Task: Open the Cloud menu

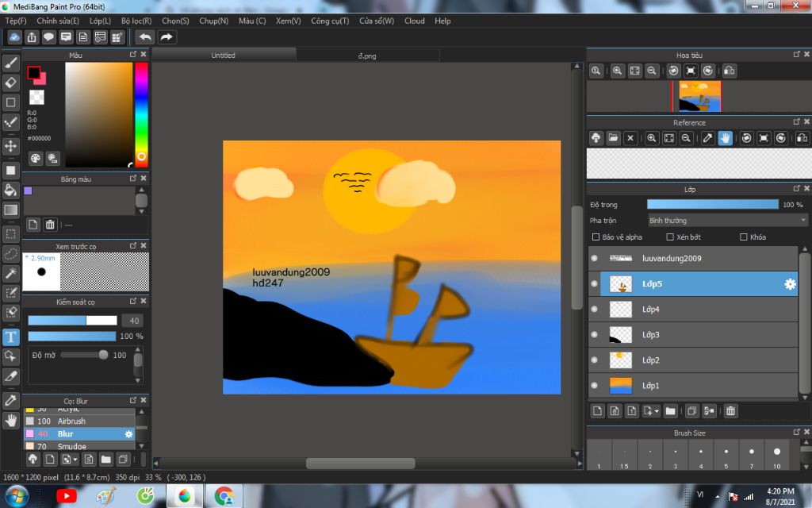Action: pos(414,21)
